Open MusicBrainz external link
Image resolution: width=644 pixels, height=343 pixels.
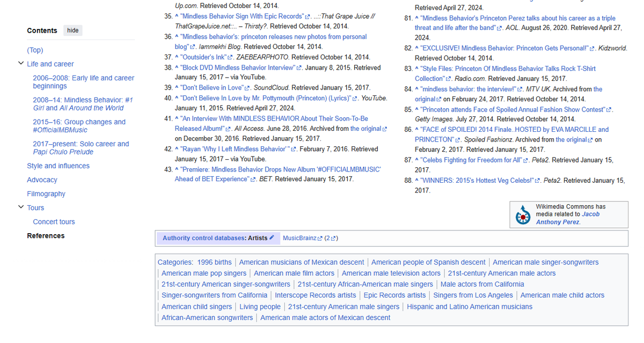(302, 238)
